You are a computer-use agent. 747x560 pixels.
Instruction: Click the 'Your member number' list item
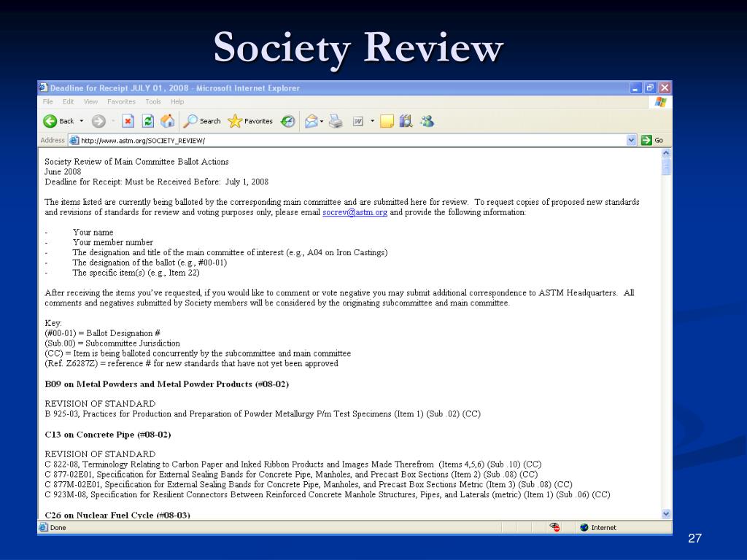pos(113,242)
